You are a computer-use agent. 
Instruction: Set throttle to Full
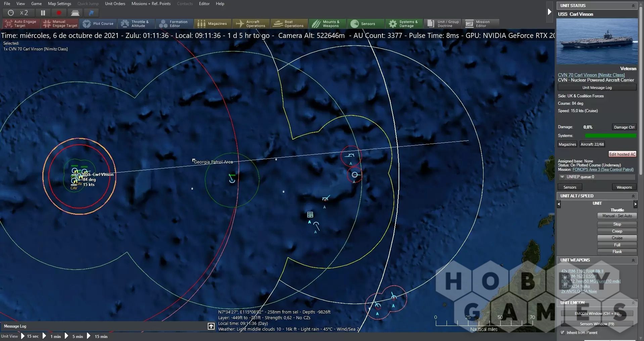[x=617, y=245]
